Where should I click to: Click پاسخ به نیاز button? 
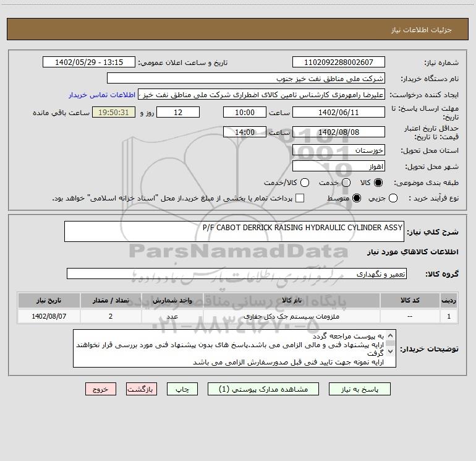(x=359, y=389)
